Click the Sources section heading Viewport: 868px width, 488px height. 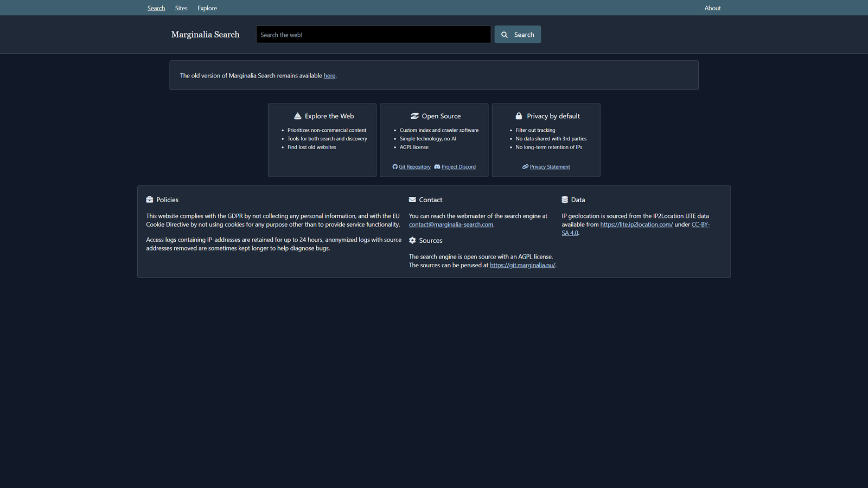click(430, 241)
